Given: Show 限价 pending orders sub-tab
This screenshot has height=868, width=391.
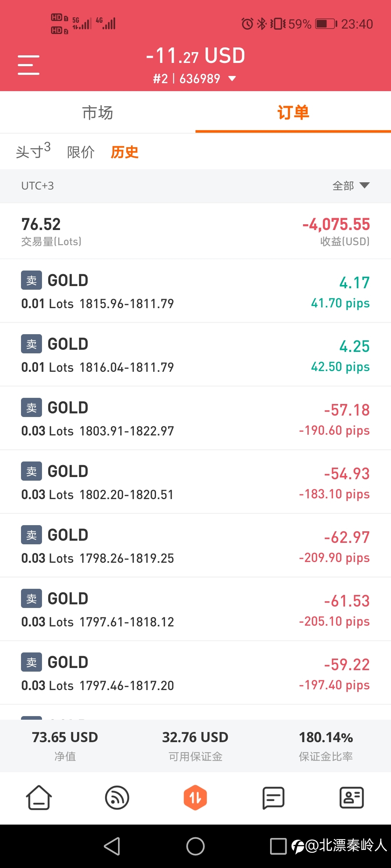Looking at the screenshot, I should click(x=81, y=152).
